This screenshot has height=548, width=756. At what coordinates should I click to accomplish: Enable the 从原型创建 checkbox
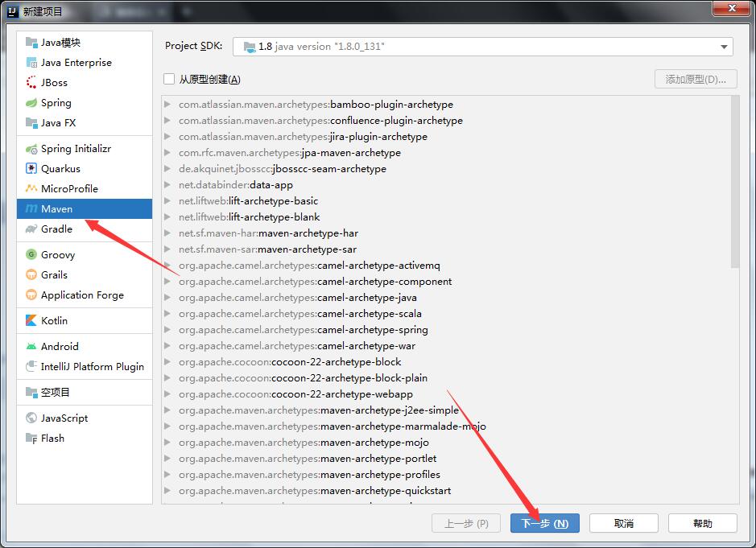(169, 79)
